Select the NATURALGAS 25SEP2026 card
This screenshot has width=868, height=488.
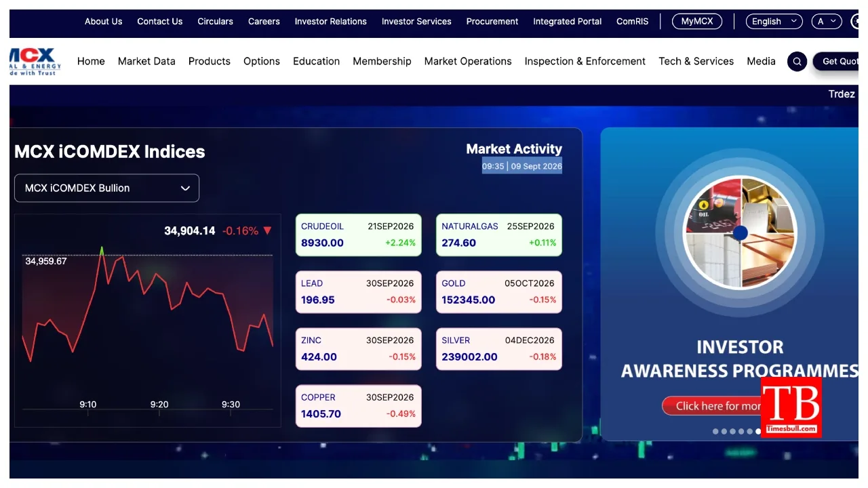499,235
